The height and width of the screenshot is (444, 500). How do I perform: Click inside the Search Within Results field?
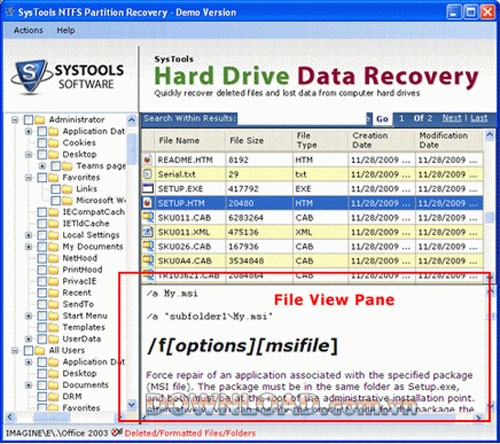coord(303,119)
